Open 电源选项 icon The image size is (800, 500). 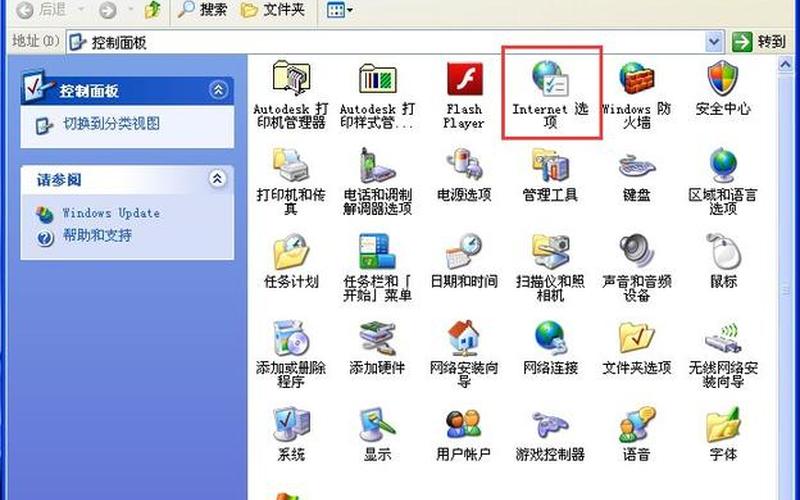click(x=464, y=165)
